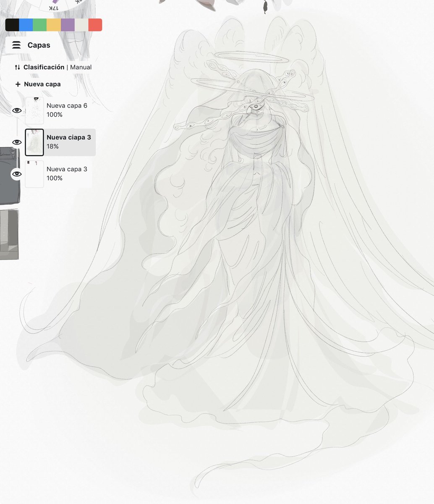Add a layer with Nueva capa

pyautogui.click(x=38, y=84)
